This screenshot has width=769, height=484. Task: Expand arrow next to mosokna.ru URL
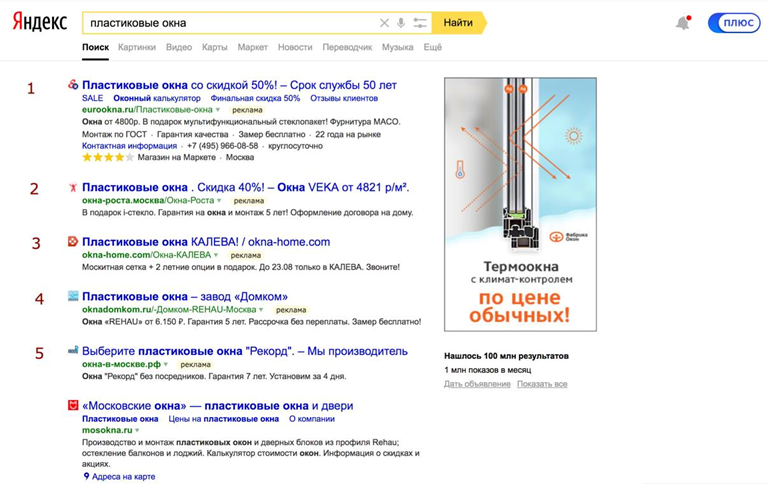point(137,431)
